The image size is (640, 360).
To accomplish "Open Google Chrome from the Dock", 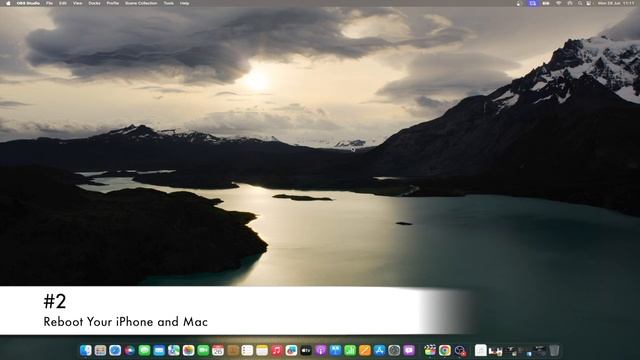I will click(x=445, y=350).
